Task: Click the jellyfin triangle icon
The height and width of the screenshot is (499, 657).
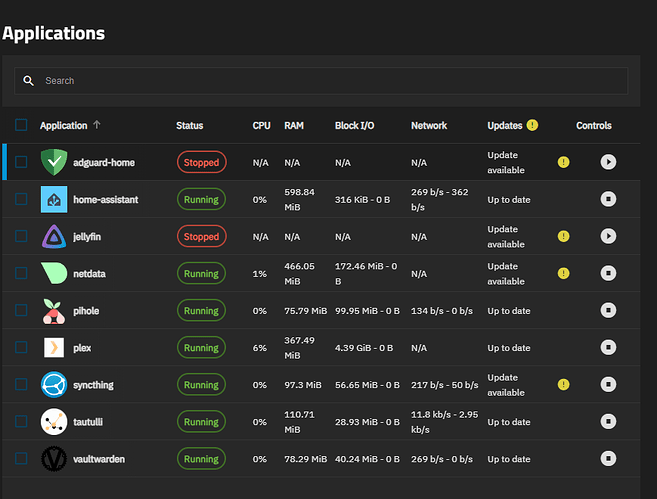Action: click(x=54, y=236)
